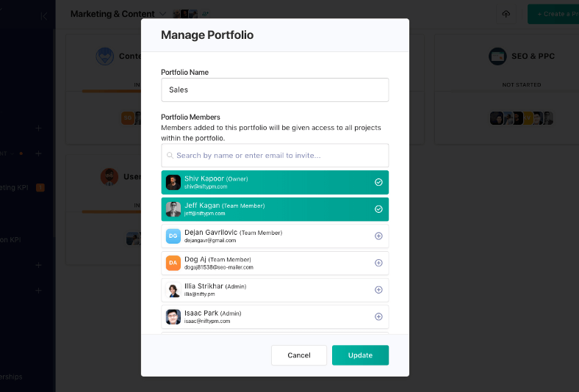The height and width of the screenshot is (392, 579).
Task: Add Illia Strikhar via plus icon
Action: tap(378, 290)
